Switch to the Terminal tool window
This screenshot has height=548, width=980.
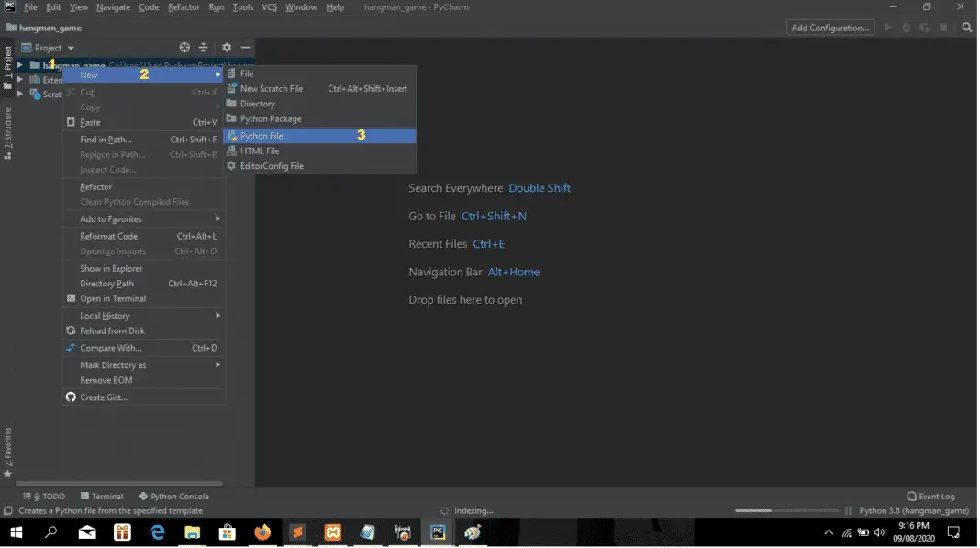(107, 496)
